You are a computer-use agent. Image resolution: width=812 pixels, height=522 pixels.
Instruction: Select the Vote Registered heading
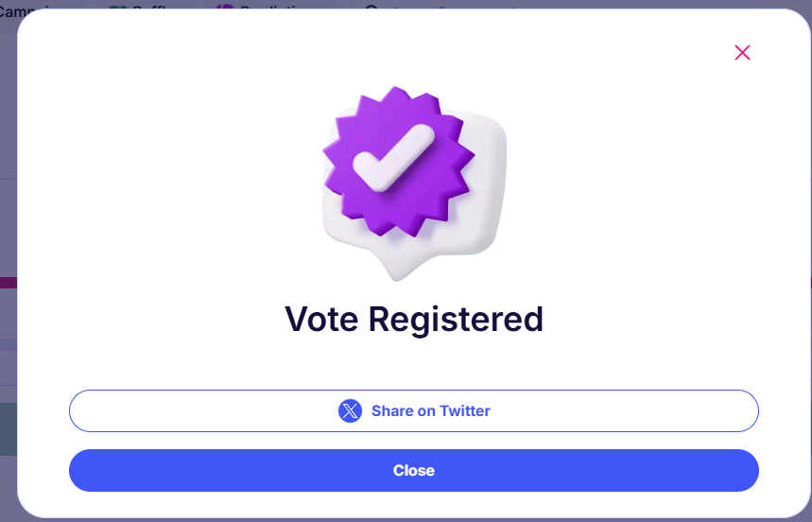(414, 319)
